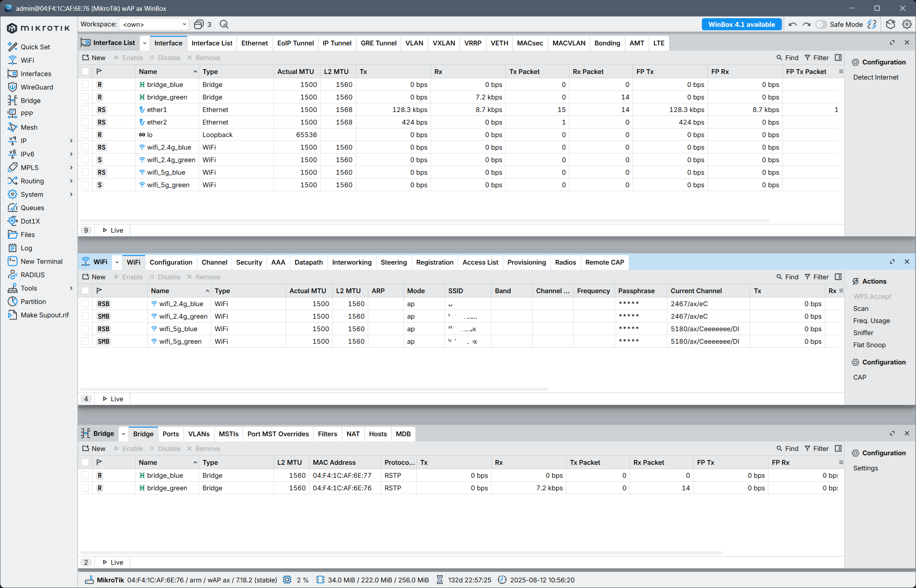Open the Workspace dropdown
Screen dimensions: 916x588
click(x=154, y=24)
